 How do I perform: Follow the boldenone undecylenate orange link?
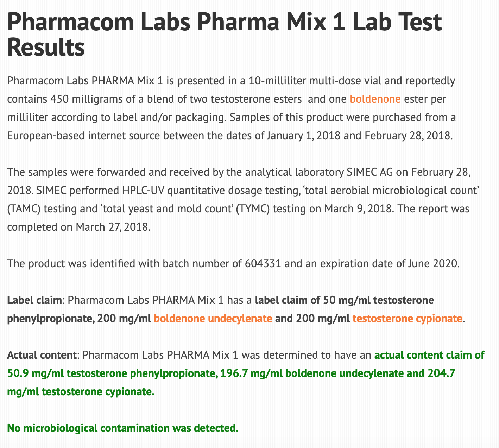[213, 319]
